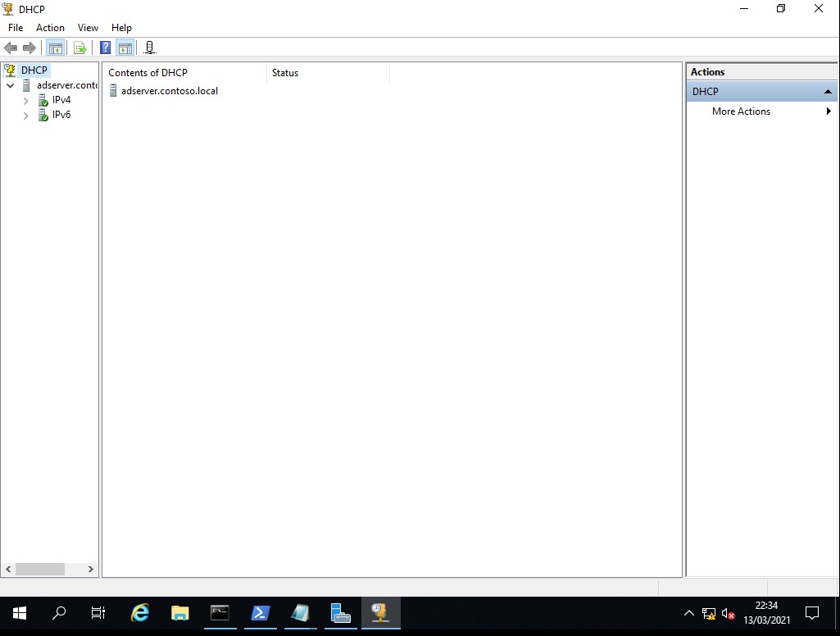Open Server Manager from the taskbar
This screenshot has height=636, width=840.
(340, 613)
